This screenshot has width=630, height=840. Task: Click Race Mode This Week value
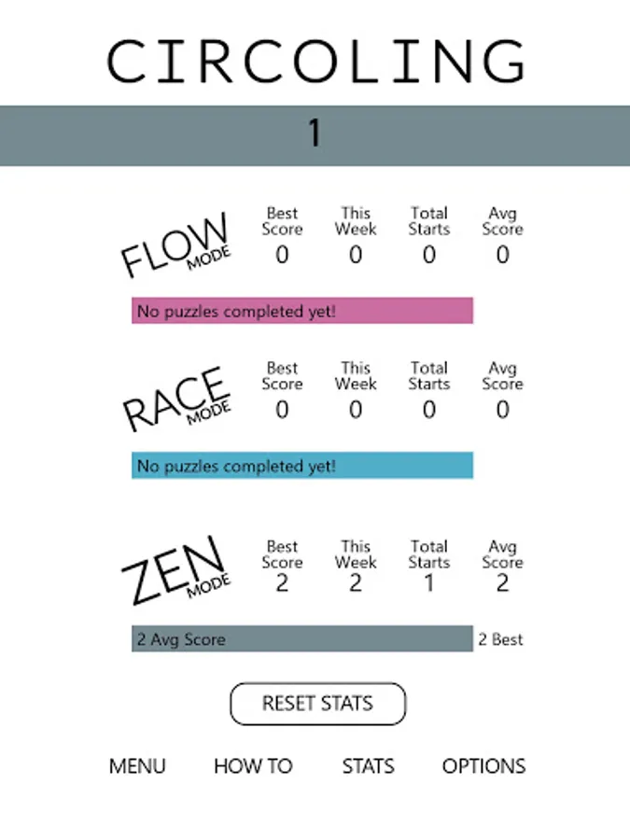point(356,409)
